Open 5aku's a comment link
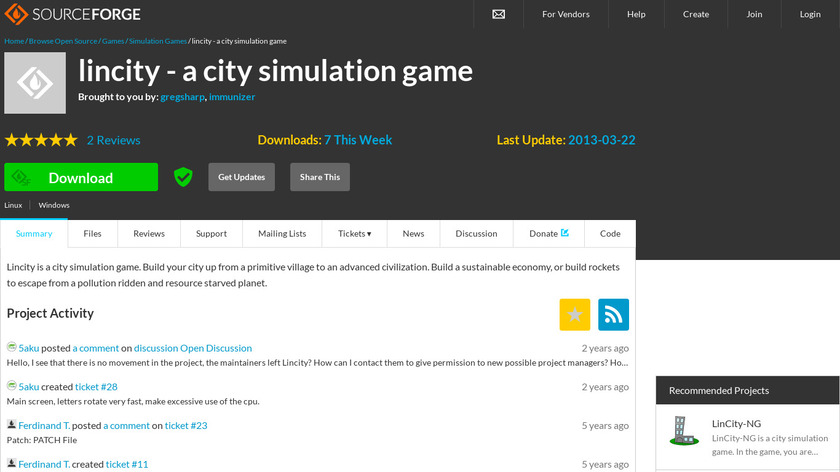Viewport: 840px width, 472px height. point(95,348)
